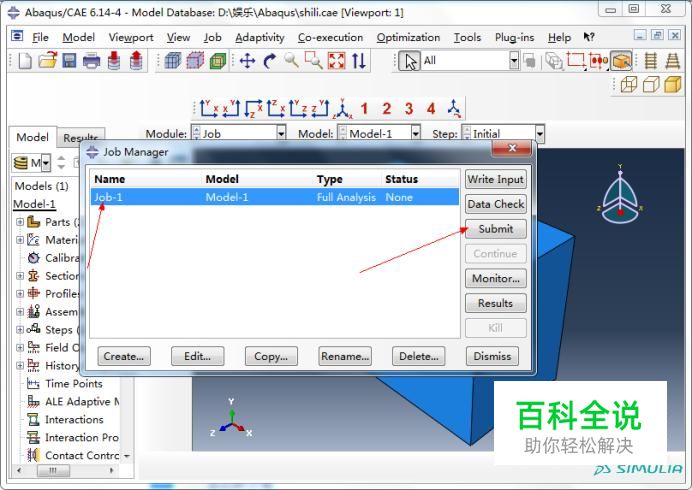Select Time Points in the model tree

pos(74,384)
